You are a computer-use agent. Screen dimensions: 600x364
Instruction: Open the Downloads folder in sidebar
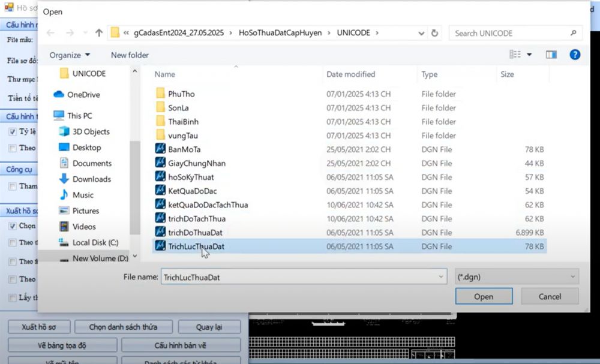click(x=91, y=179)
